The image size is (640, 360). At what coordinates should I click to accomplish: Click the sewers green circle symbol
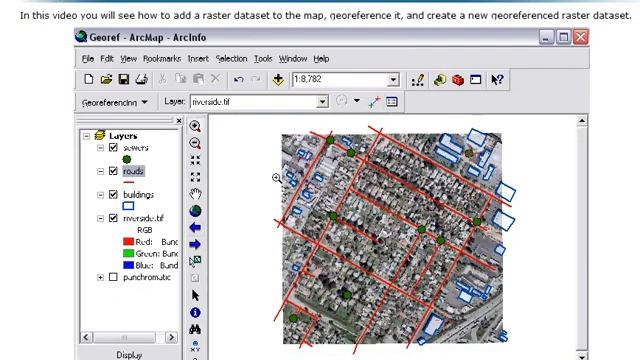(x=127, y=159)
